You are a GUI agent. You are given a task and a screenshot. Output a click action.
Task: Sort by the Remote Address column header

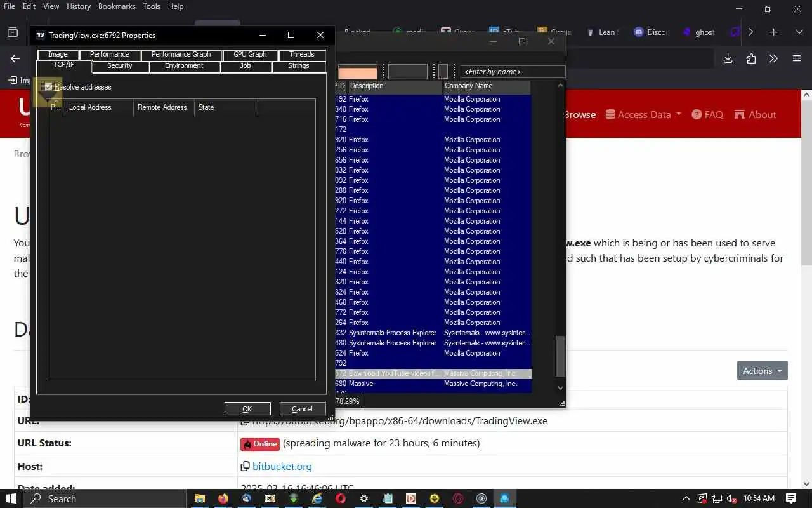(x=164, y=107)
